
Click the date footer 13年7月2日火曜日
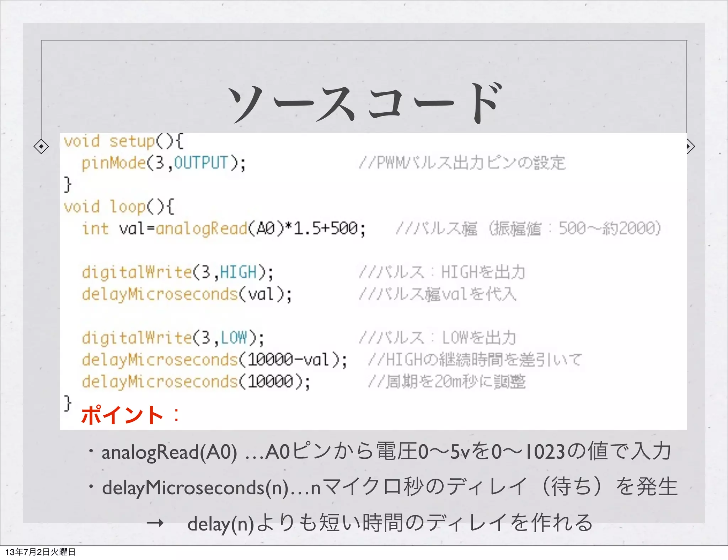[x=41, y=552]
